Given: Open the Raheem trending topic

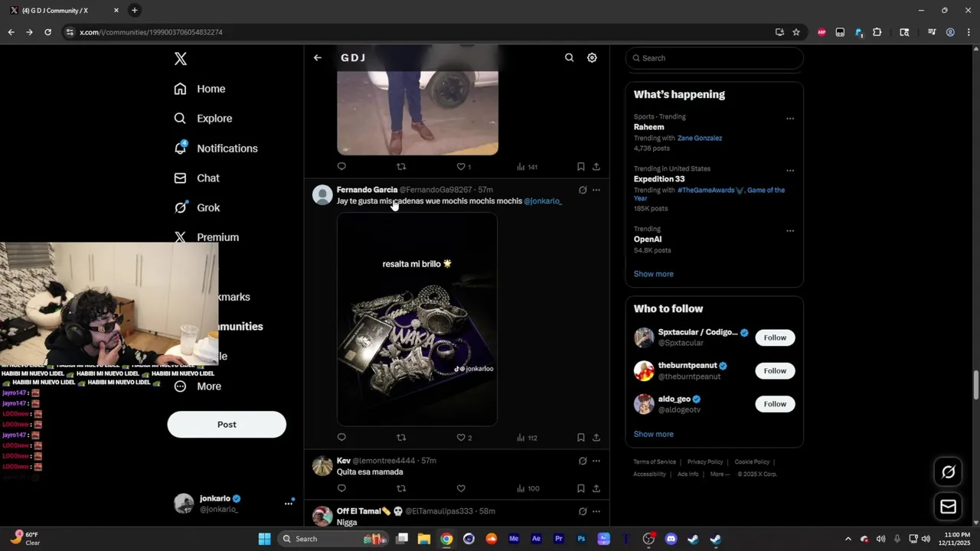Looking at the screenshot, I should 648,127.
